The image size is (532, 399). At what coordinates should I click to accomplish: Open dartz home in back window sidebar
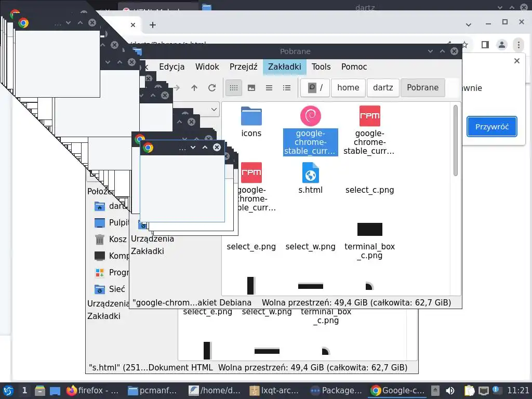111,206
